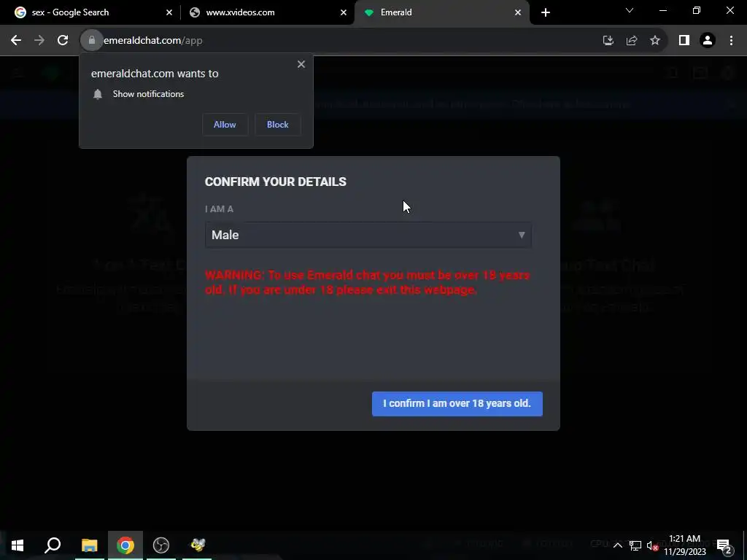Open the Windows Start menu
The image size is (747, 560).
click(18, 545)
